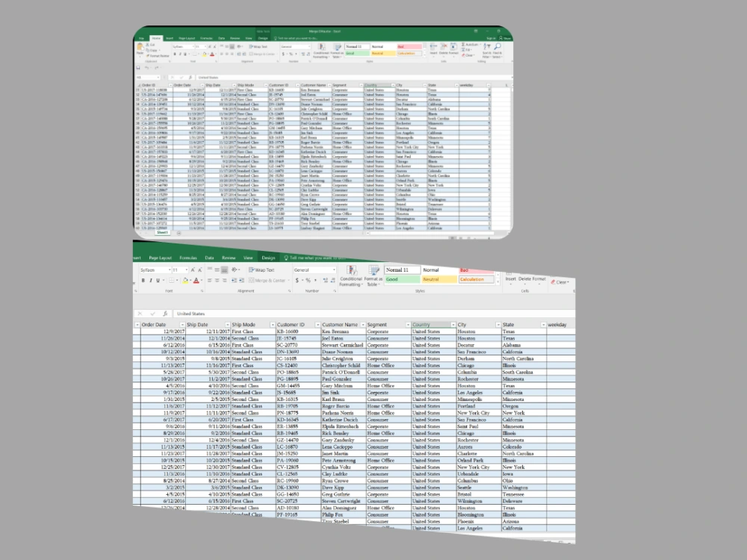Image resolution: width=747 pixels, height=560 pixels.
Task: Toggle Italic in enlarged lower view
Action: [x=151, y=281]
